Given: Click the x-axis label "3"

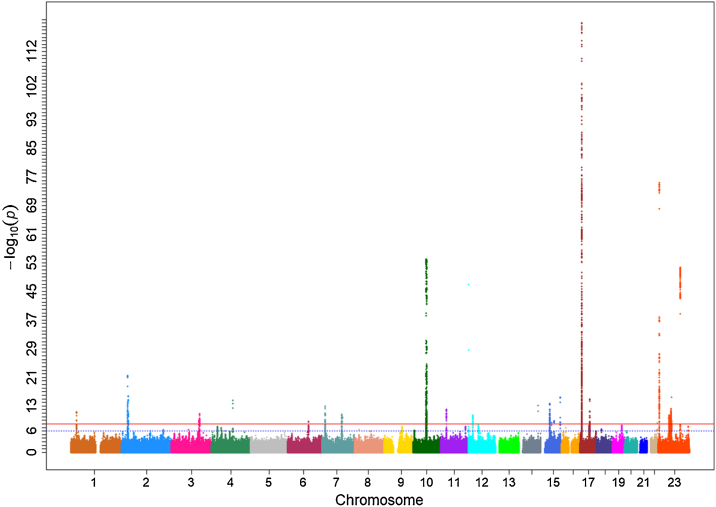Looking at the screenshot, I should (191, 482).
